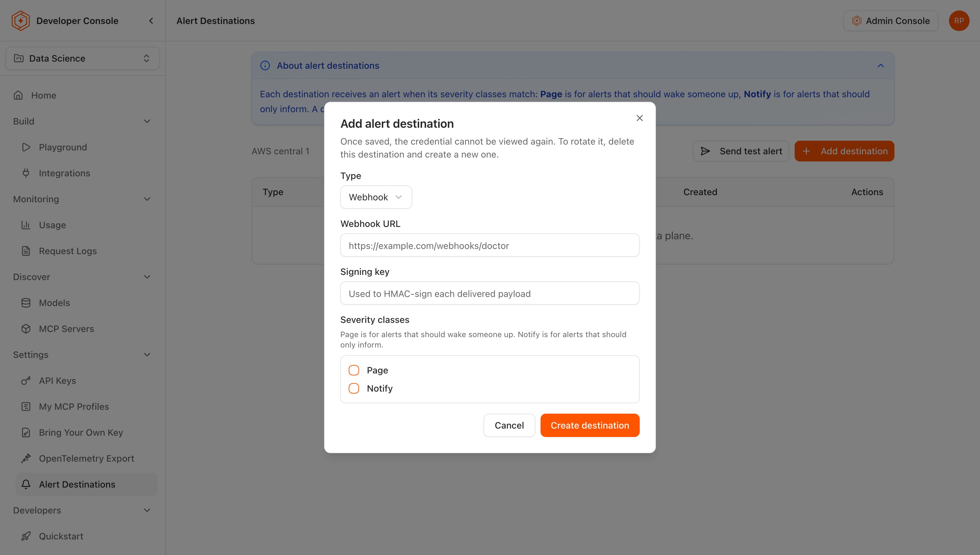Image resolution: width=980 pixels, height=555 pixels.
Task: Click the Created column header
Action: pos(700,192)
